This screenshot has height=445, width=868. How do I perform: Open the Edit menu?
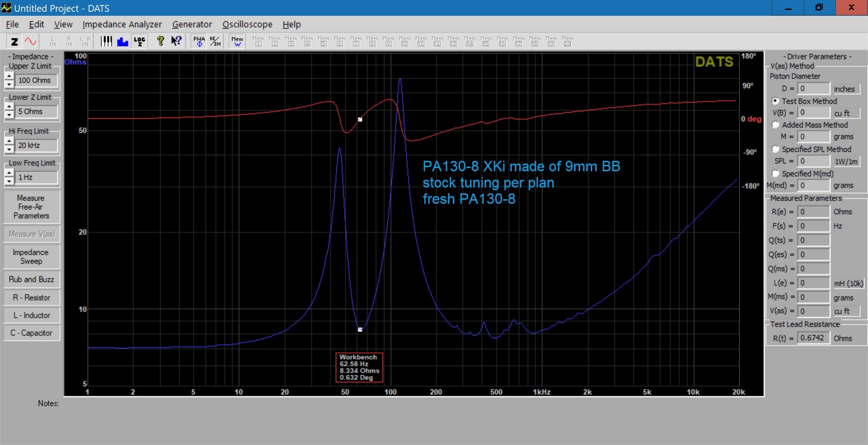click(36, 24)
